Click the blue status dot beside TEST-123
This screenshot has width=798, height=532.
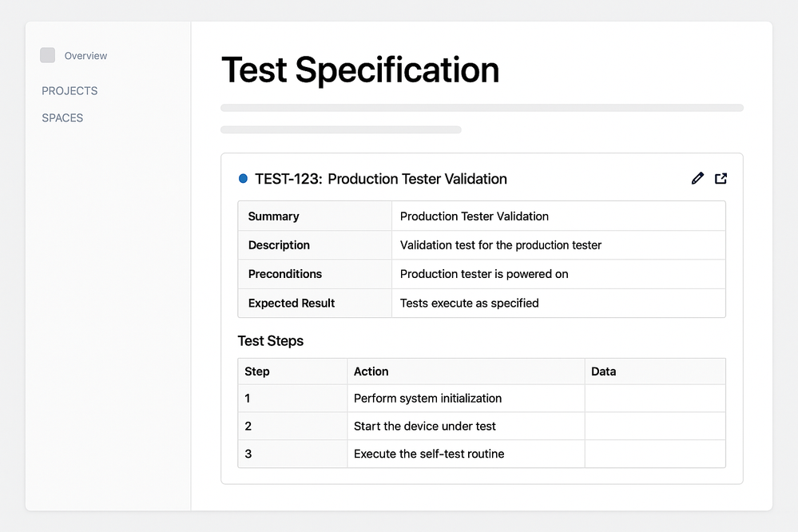click(x=243, y=179)
